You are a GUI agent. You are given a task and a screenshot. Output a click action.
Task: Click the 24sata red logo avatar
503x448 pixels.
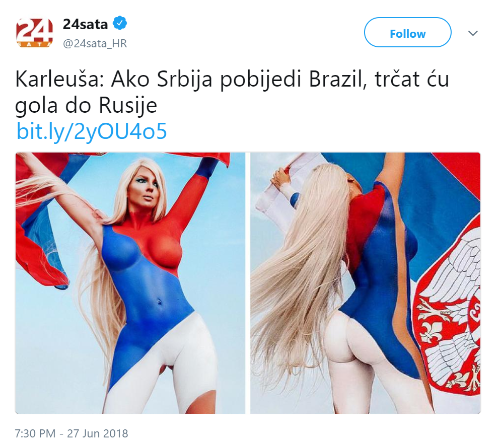click(x=34, y=33)
